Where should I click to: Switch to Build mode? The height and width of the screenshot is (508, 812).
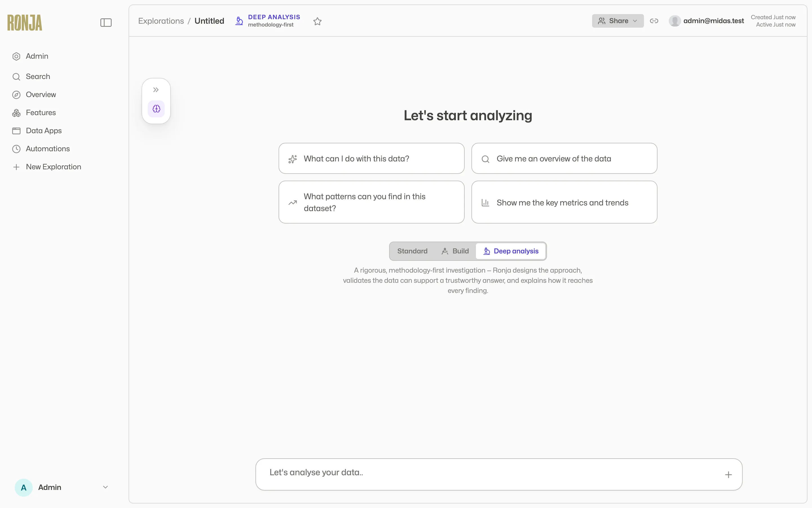pyautogui.click(x=455, y=251)
